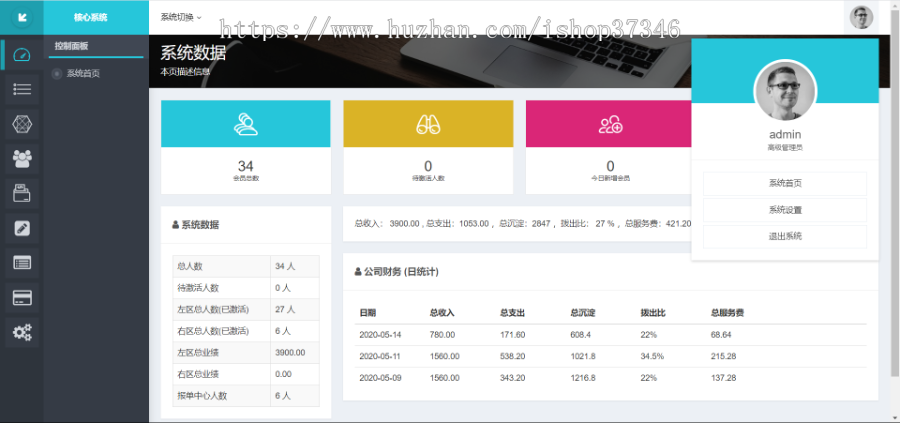The width and height of the screenshot is (900, 423).
Task: Click the 左区总业绩 value 3900.00
Action: [x=290, y=352]
